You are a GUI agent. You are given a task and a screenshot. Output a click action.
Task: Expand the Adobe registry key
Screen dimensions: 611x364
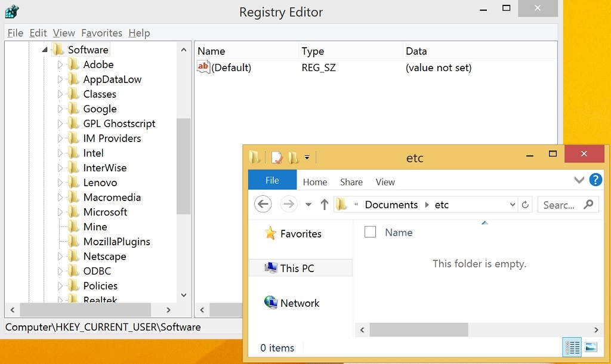pos(60,64)
